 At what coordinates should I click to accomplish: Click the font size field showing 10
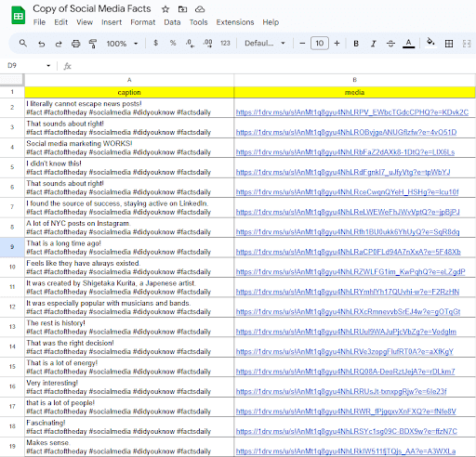tap(320, 44)
